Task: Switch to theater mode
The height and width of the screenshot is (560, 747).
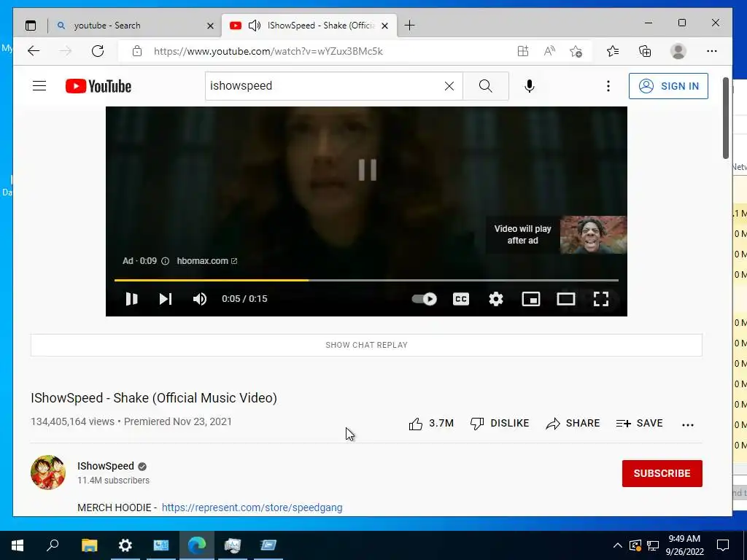Action: pos(566,299)
